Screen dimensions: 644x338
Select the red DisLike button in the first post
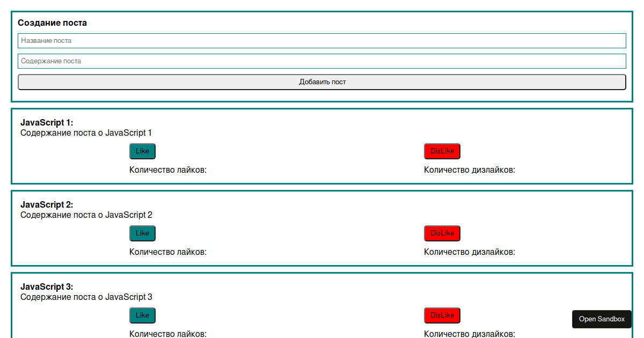pyautogui.click(x=442, y=151)
